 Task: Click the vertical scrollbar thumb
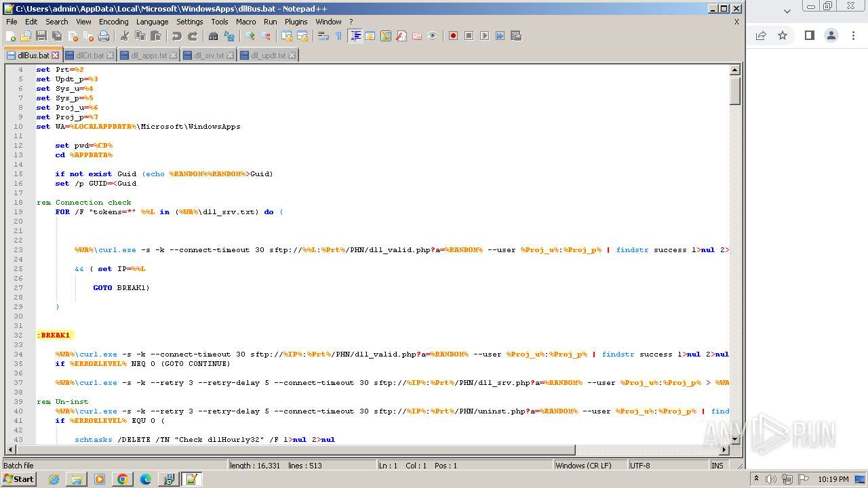point(734,91)
